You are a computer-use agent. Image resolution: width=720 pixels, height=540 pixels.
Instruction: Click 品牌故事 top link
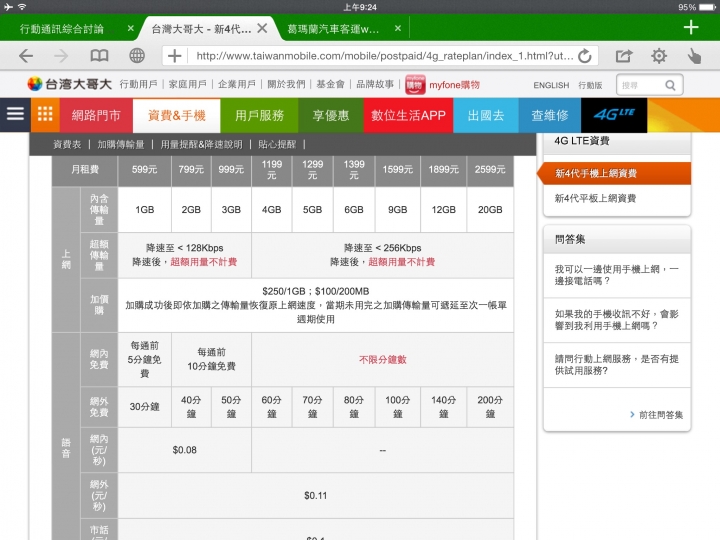pos(375,84)
